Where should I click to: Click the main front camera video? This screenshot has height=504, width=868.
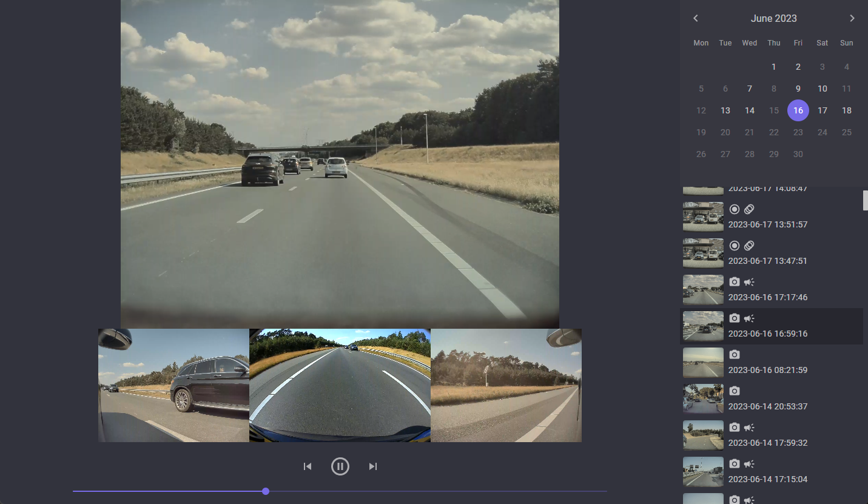340,164
